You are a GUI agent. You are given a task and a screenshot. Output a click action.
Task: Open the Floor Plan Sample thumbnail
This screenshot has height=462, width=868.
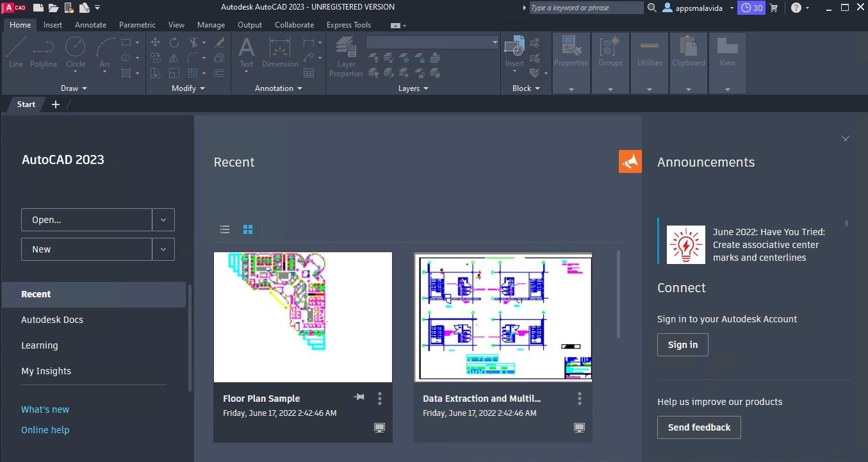[303, 317]
